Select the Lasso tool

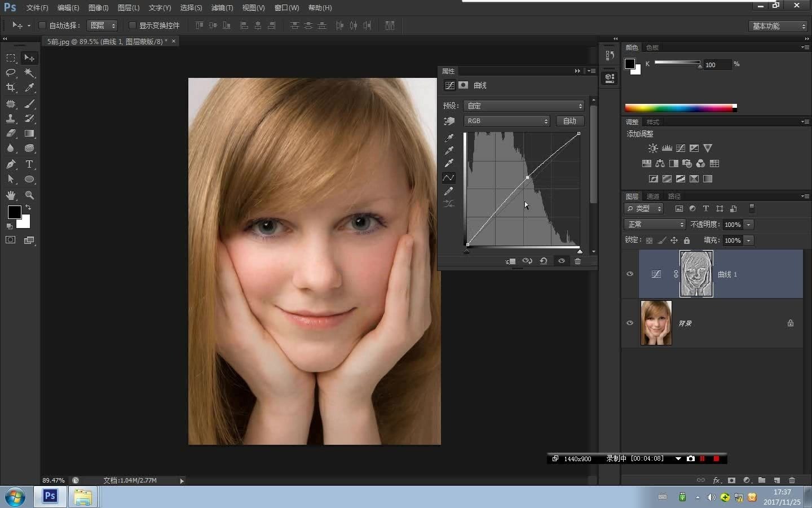click(x=11, y=73)
